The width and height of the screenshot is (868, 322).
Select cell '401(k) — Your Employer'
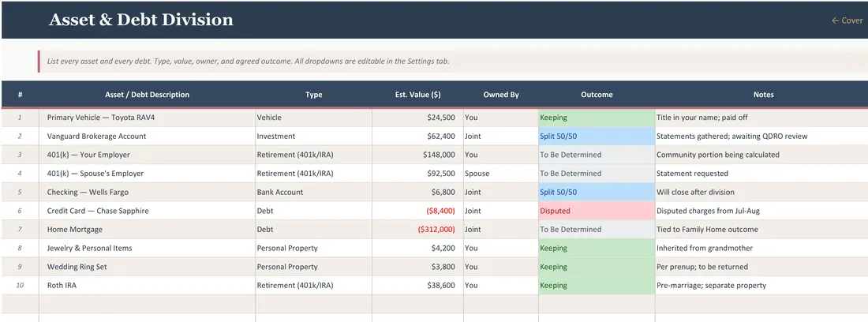148,155
